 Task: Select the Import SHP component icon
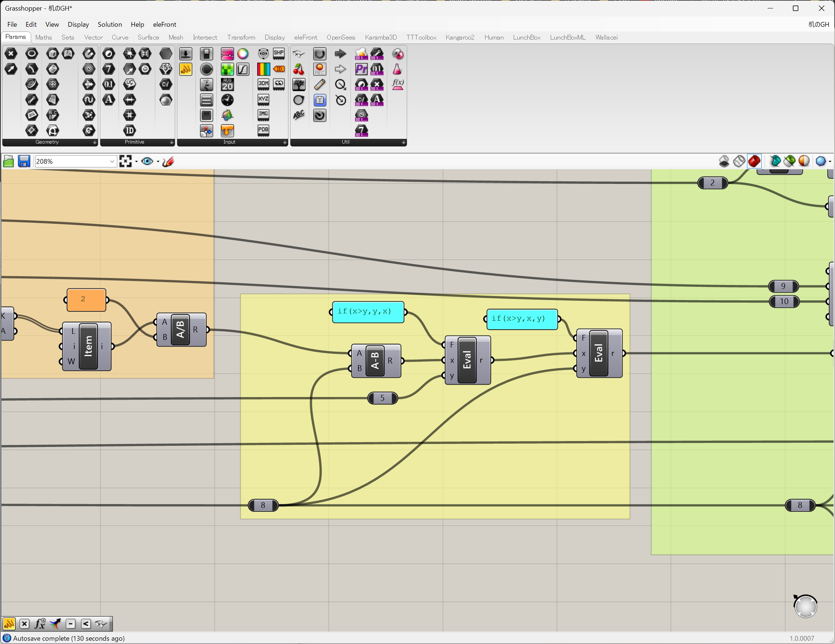tap(279, 54)
